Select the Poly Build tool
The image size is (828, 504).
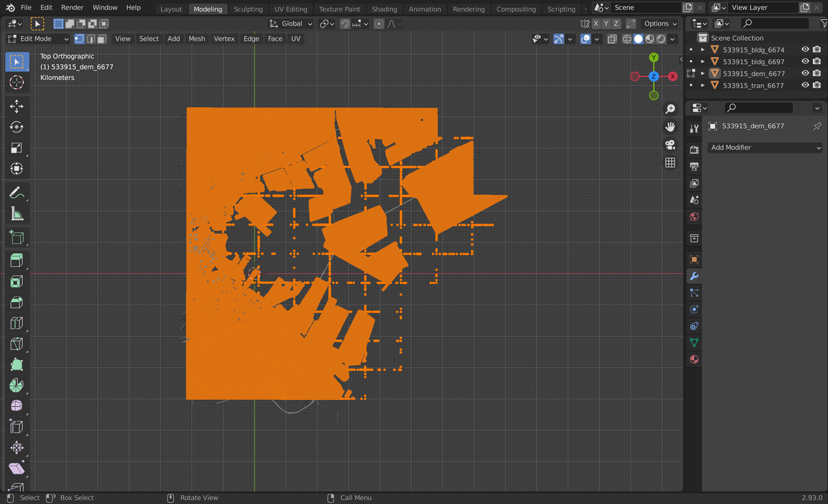click(17, 364)
